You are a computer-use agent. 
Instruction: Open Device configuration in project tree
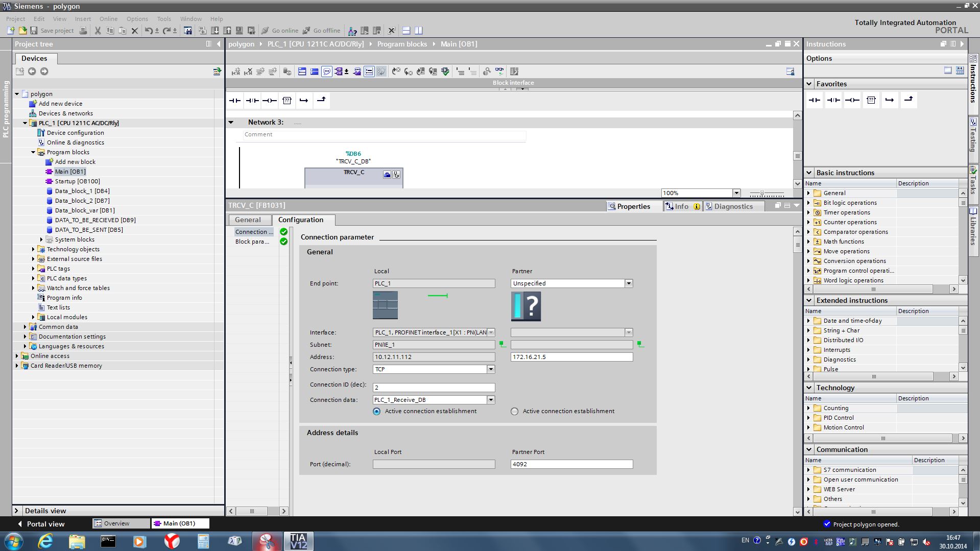(x=75, y=133)
